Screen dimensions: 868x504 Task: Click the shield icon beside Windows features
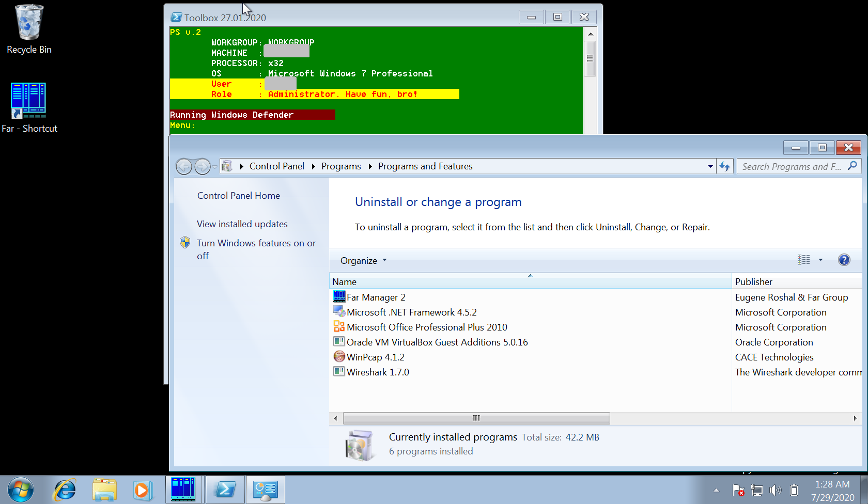point(185,243)
